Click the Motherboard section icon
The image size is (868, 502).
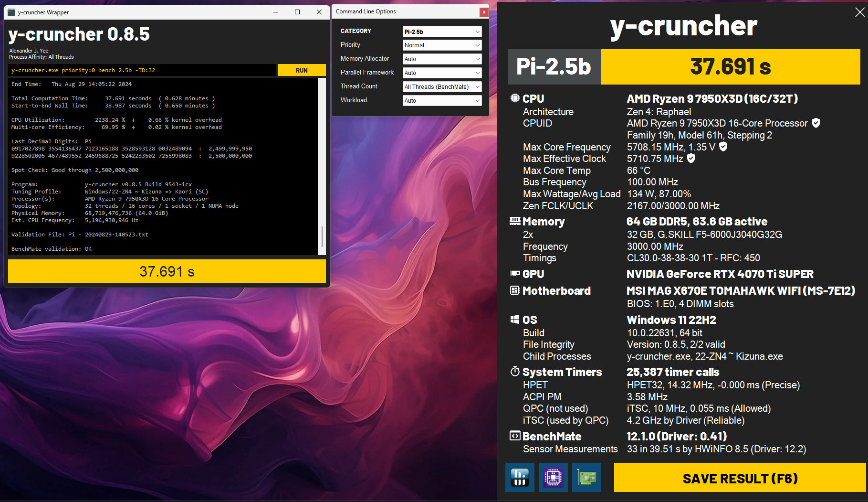515,290
